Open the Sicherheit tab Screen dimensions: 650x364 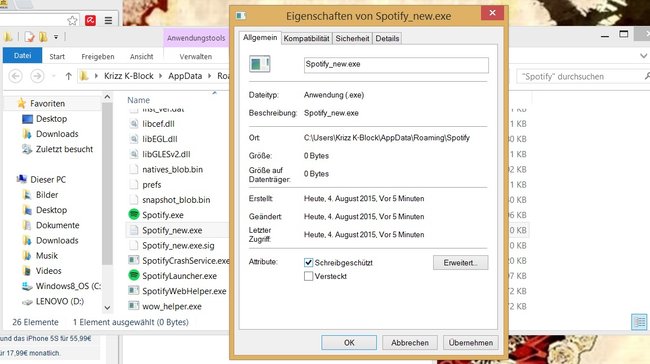pyautogui.click(x=352, y=38)
